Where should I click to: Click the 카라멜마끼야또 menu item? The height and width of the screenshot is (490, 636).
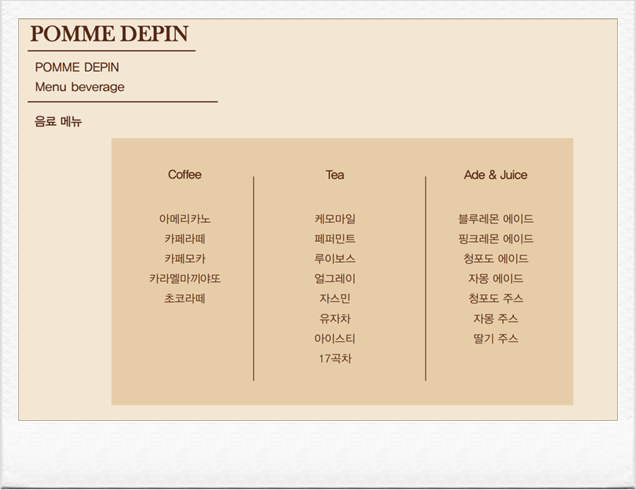tap(185, 279)
